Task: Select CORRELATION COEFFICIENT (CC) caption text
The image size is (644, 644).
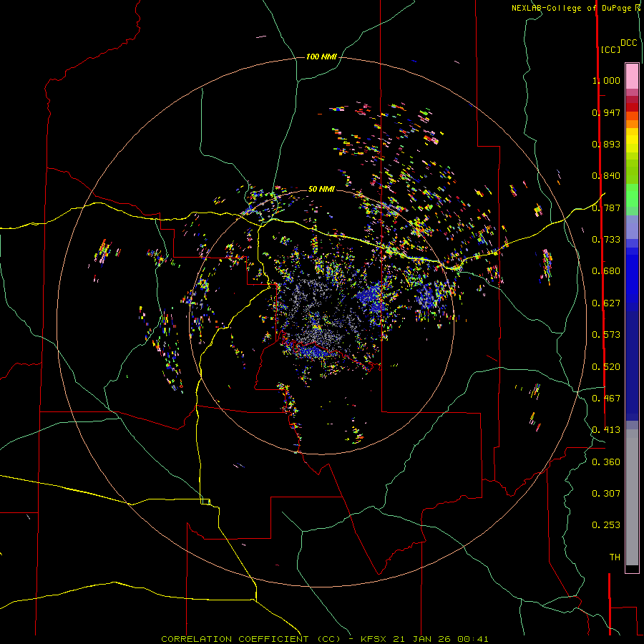Action: pos(251,639)
